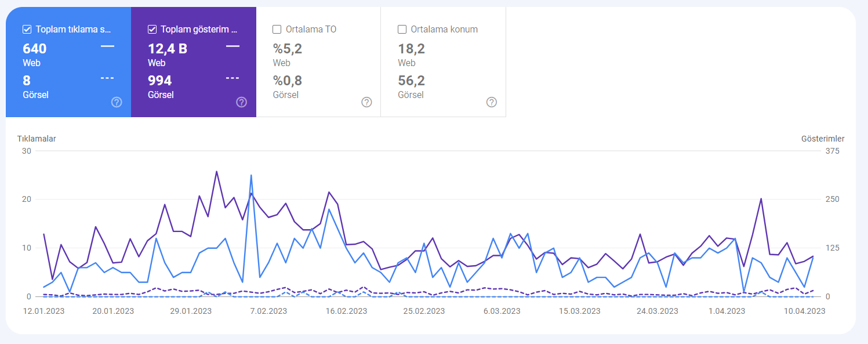
Task: Click the 16.02.2023 date label
Action: (346, 311)
